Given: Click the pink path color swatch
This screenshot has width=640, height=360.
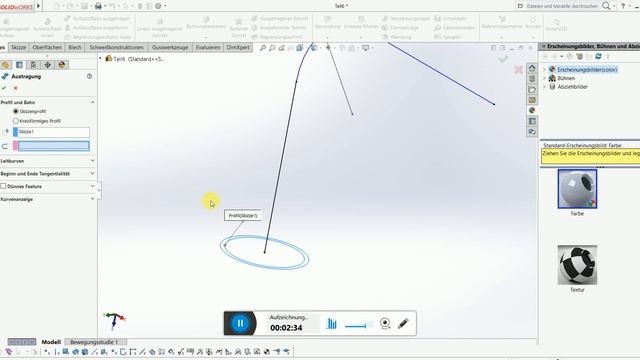Looking at the screenshot, I should click(15, 146).
